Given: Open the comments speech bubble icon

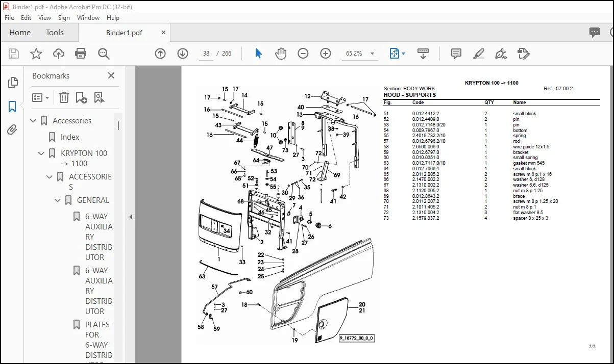Looking at the screenshot, I should pyautogui.click(x=595, y=32).
